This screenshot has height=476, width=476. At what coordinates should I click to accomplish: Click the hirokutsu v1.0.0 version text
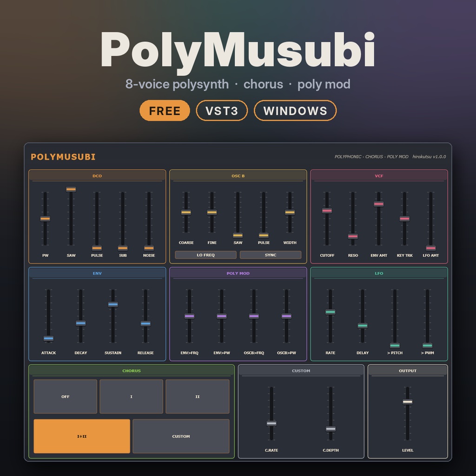(x=429, y=157)
